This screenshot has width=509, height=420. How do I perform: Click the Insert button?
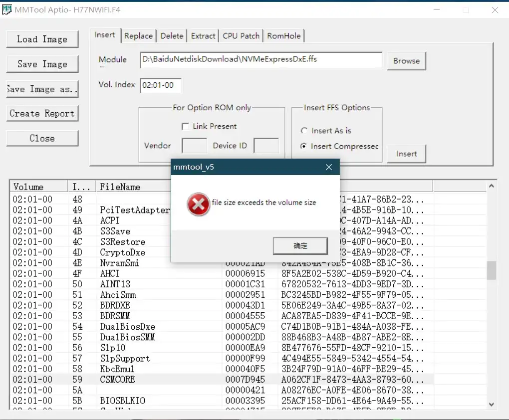[406, 154]
